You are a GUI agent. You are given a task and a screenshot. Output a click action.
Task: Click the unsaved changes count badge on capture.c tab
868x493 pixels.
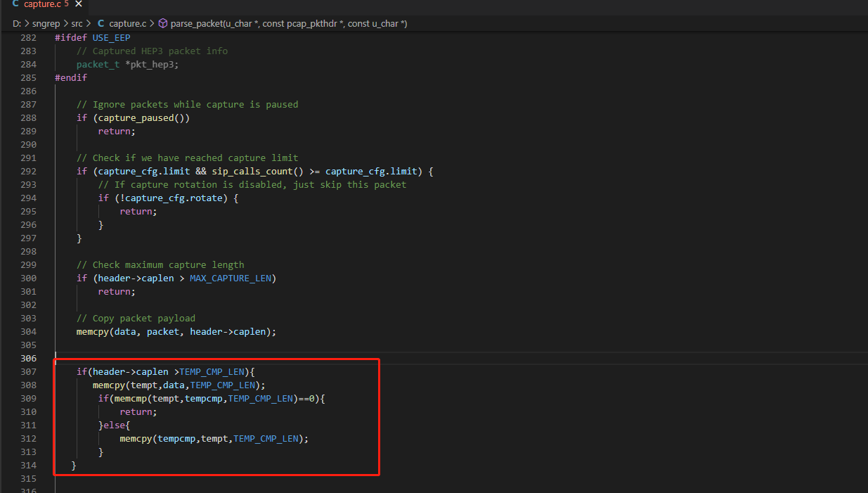tap(68, 4)
